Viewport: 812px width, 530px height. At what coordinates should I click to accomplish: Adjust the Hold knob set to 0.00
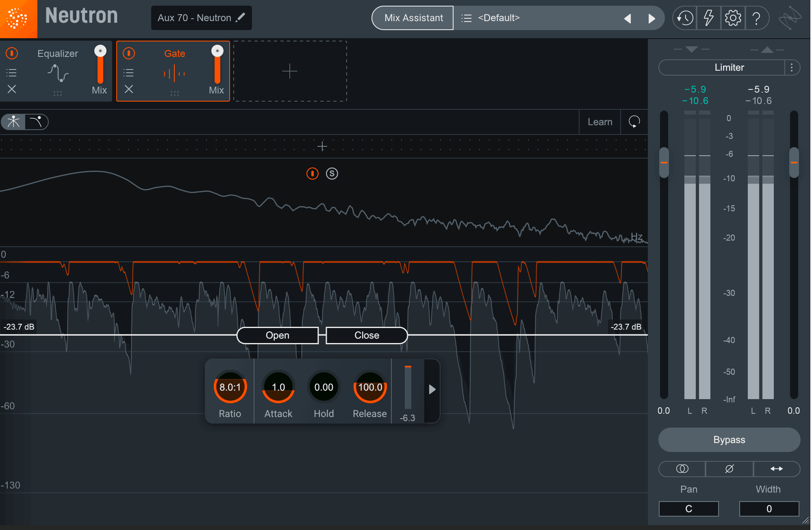pos(323,387)
